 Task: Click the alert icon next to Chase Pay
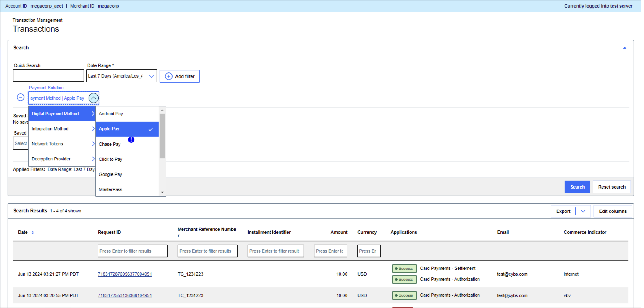point(131,140)
